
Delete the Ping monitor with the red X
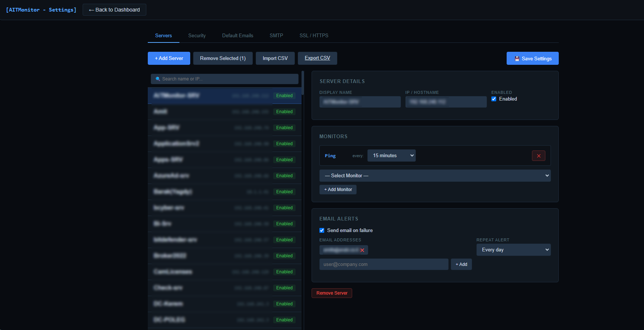(x=539, y=156)
